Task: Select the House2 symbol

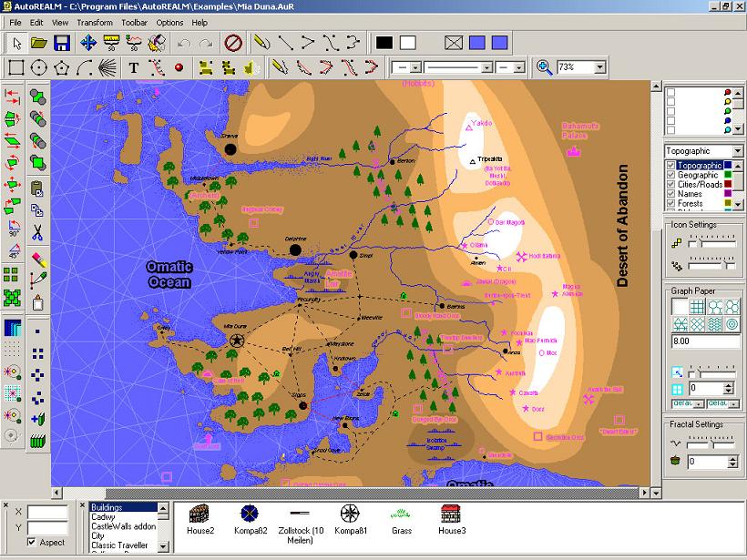Action: coord(200,519)
